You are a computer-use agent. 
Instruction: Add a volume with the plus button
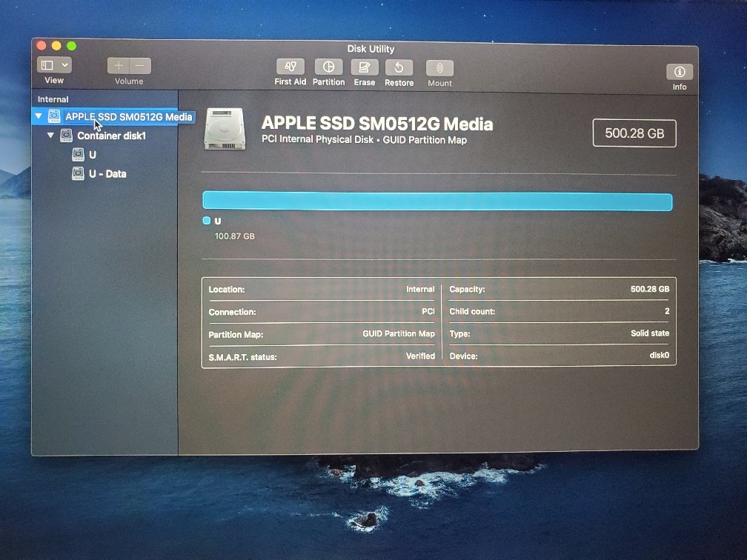(x=118, y=66)
